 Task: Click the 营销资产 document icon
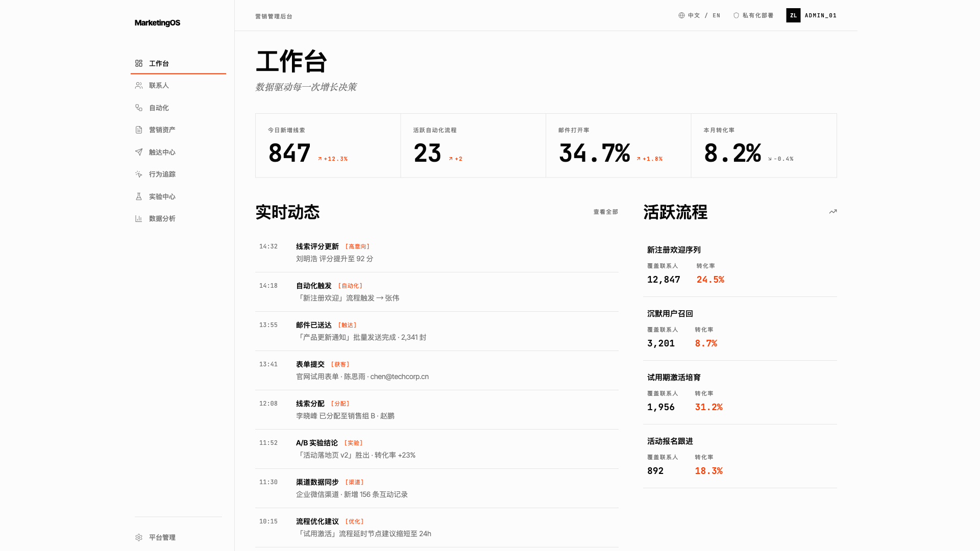click(138, 130)
